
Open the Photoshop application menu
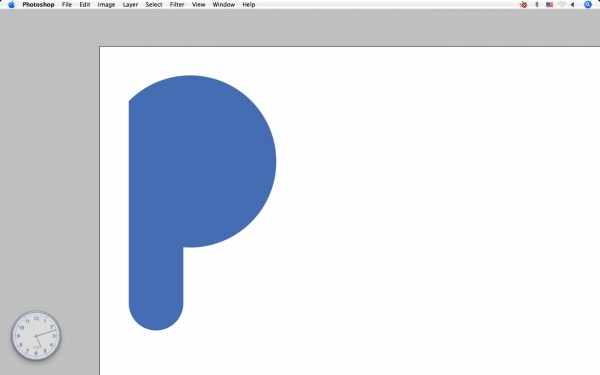38,5
